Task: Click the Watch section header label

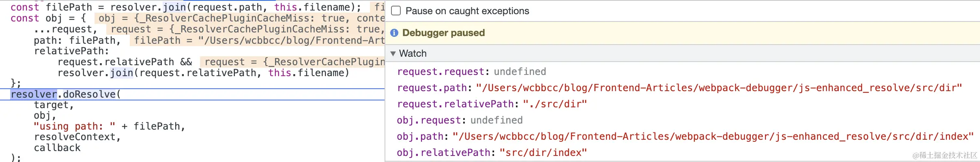Action: tap(413, 53)
